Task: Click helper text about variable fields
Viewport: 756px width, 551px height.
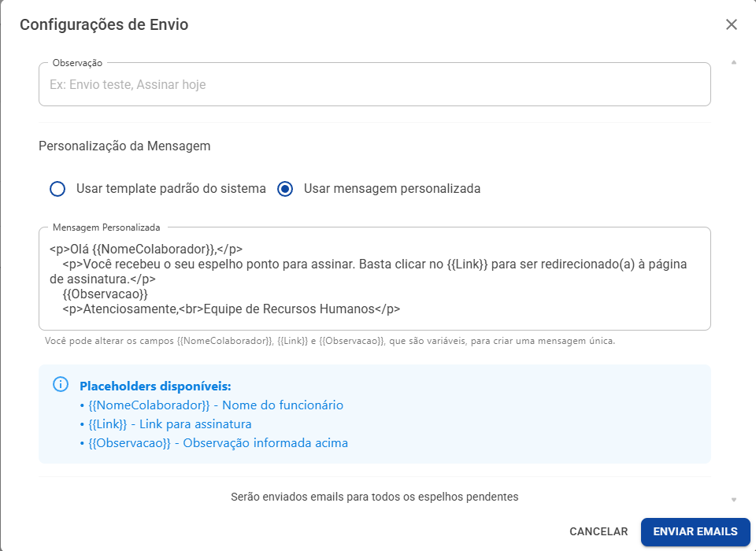Action: click(330, 341)
